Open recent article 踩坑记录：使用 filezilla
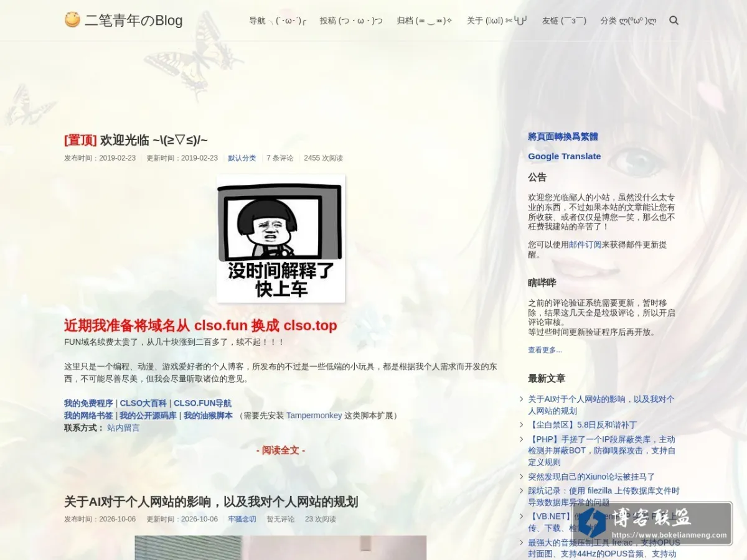The width and height of the screenshot is (747, 560). coord(604,497)
